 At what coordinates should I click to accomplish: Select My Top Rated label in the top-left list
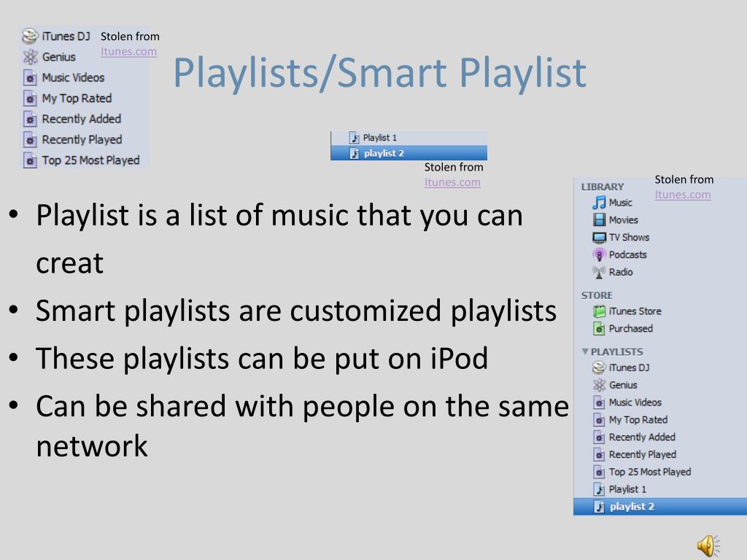click(x=77, y=98)
